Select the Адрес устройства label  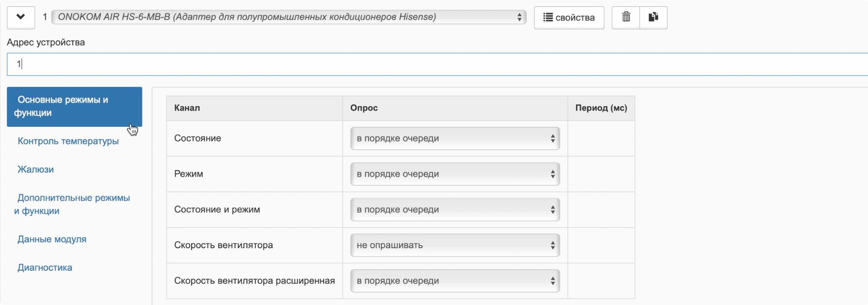click(46, 42)
